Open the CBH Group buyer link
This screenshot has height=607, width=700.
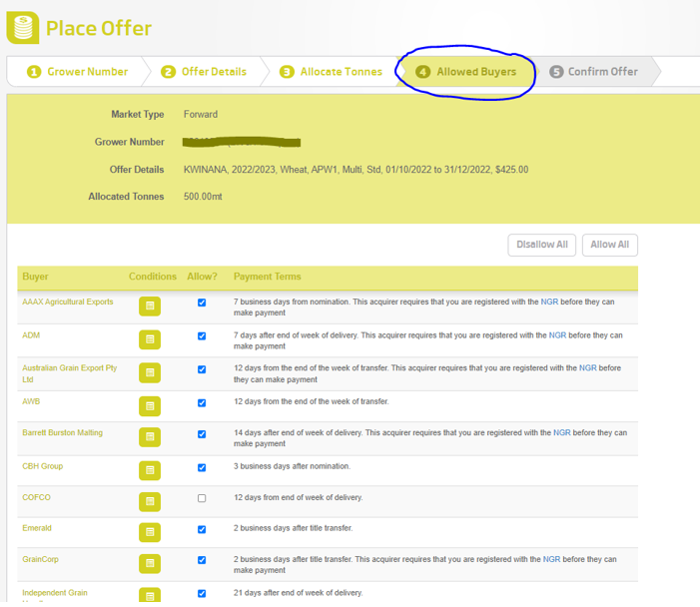pyautogui.click(x=42, y=466)
